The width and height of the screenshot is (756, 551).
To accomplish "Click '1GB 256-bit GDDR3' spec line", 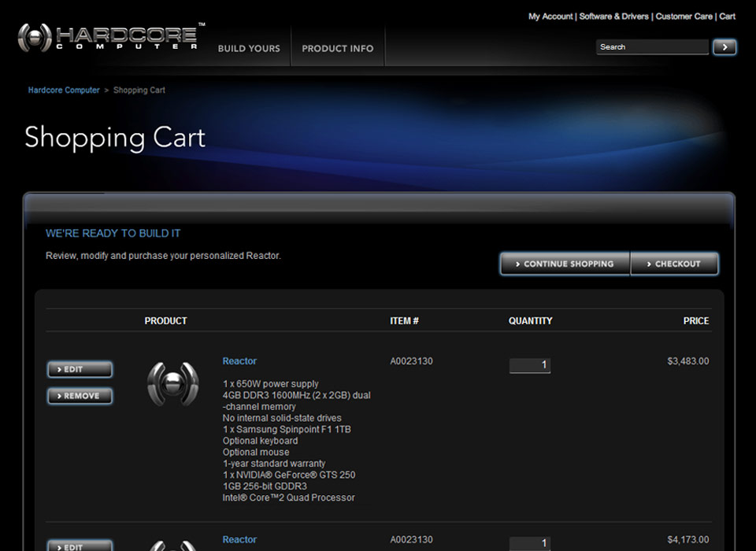I will coord(265,486).
